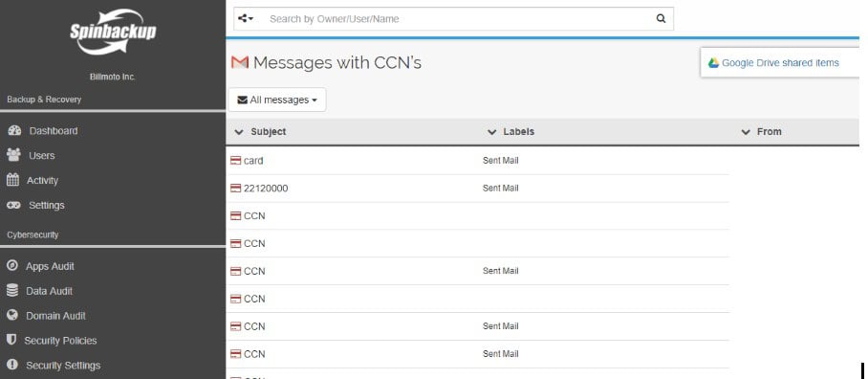Image resolution: width=868 pixels, height=379 pixels.
Task: Click the magnifier search icon
Action: point(661,19)
